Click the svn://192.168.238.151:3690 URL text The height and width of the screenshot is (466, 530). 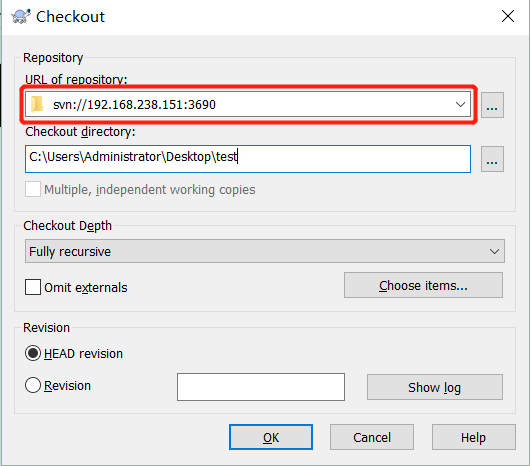(x=134, y=105)
